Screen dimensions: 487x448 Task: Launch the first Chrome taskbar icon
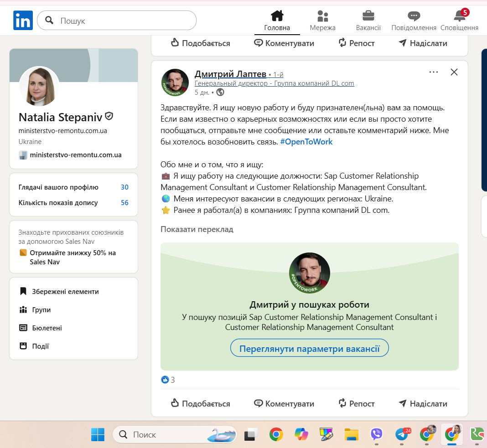coord(276,434)
